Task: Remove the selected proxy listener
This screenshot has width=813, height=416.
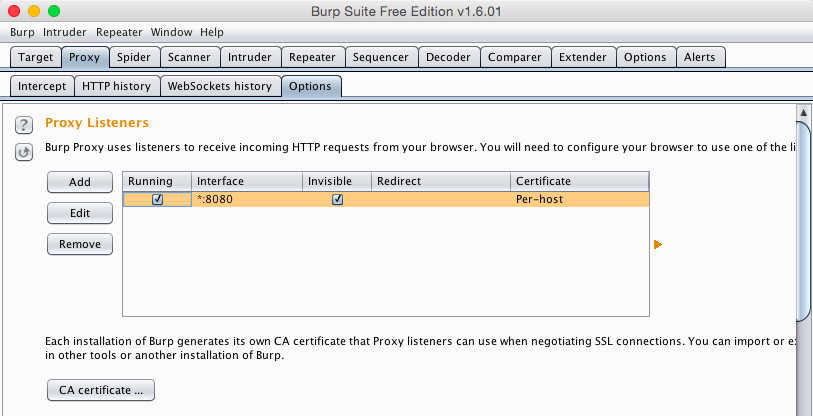Action: (80, 244)
